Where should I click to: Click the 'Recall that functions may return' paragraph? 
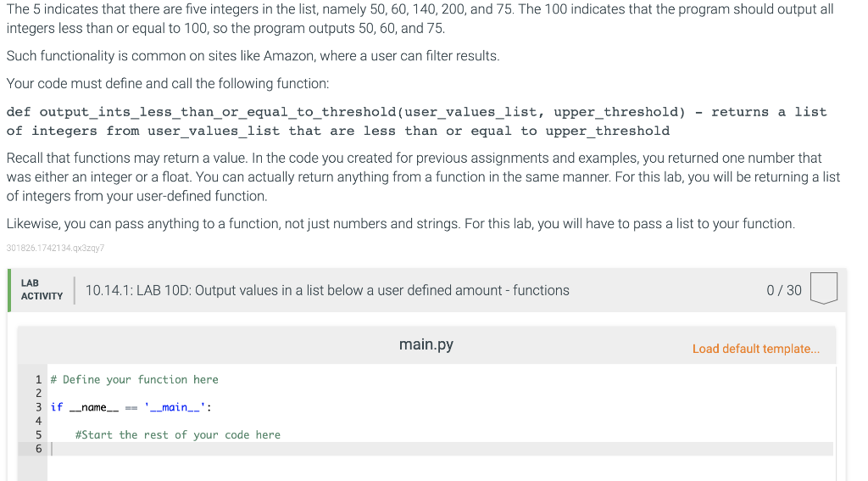pyautogui.click(x=424, y=176)
